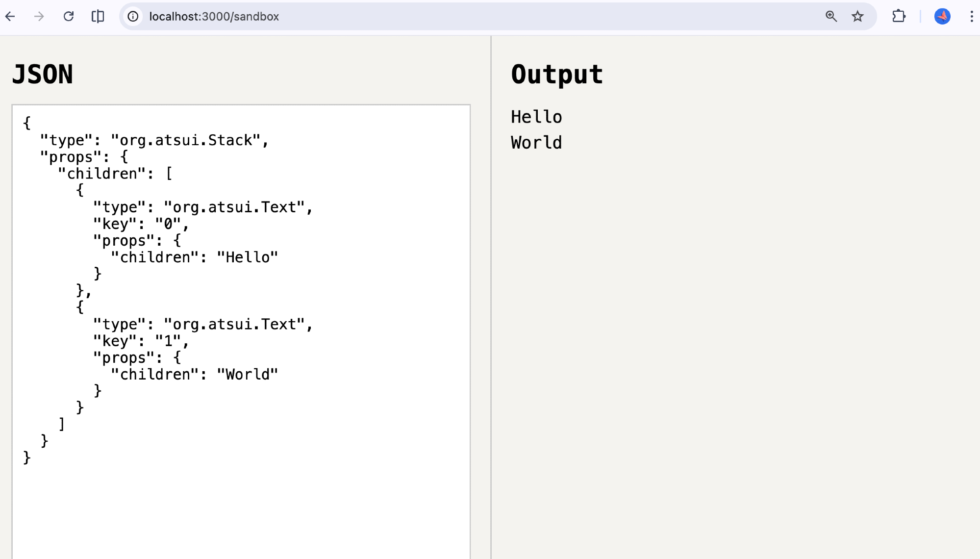Image resolution: width=980 pixels, height=559 pixels.
Task: Open Chrome three-dot menu
Action: coord(971,16)
